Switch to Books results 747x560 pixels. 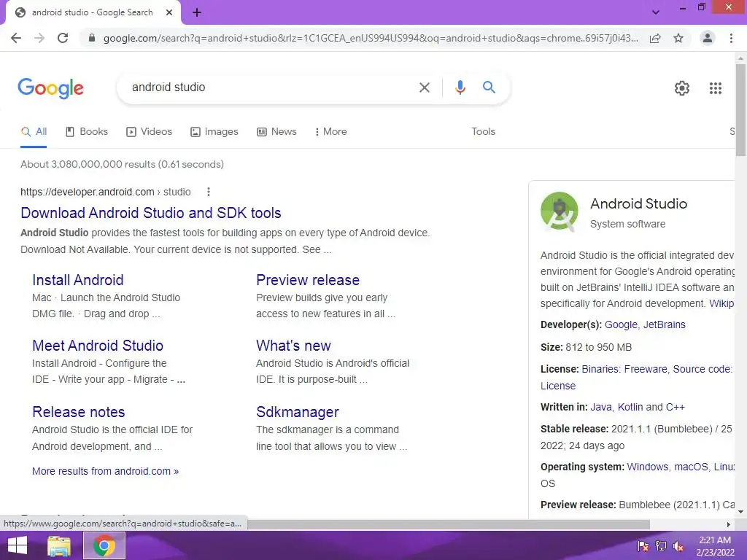87,132
